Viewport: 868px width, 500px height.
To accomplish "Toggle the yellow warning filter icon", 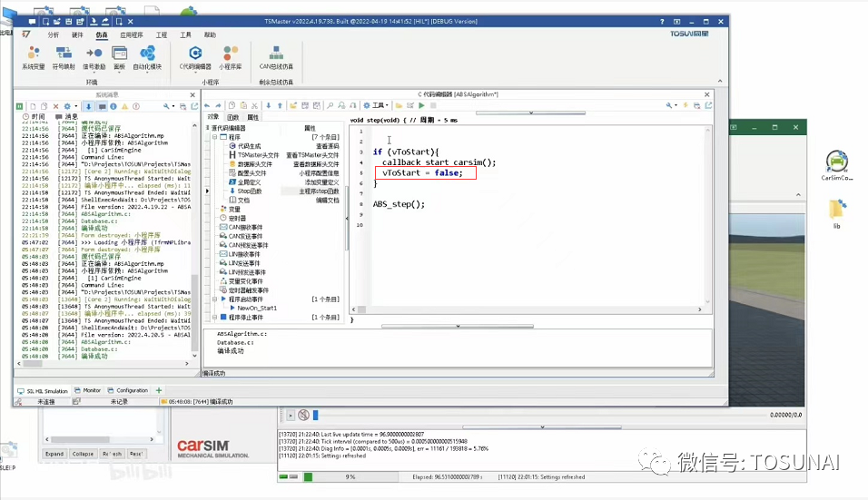I will click(124, 106).
